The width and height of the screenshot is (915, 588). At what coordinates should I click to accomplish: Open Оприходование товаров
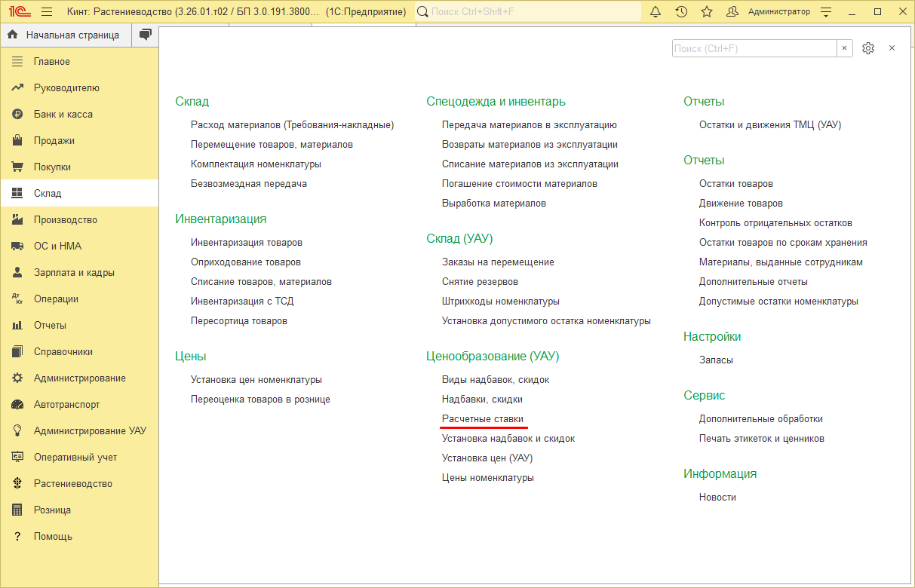(x=246, y=262)
